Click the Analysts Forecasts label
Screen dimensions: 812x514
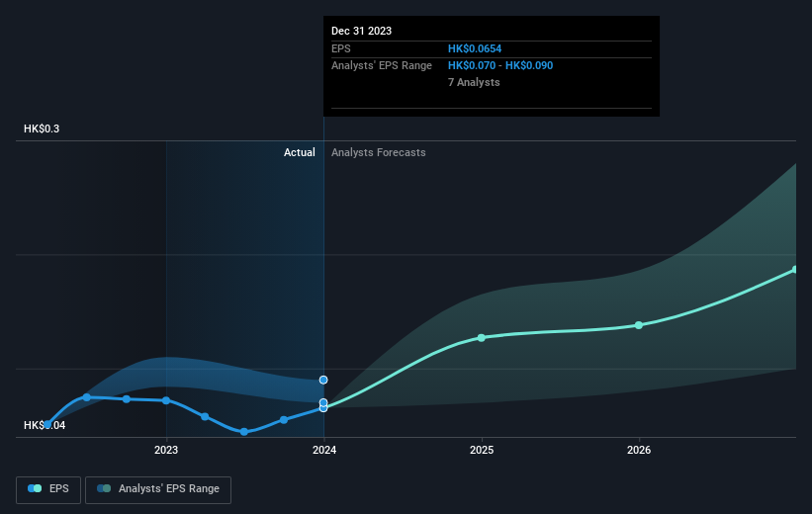(x=379, y=152)
